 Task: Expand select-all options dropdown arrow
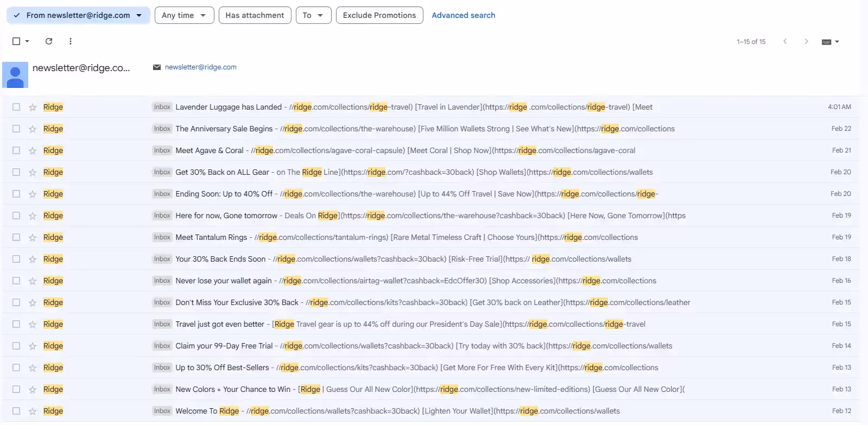pyautogui.click(x=27, y=41)
